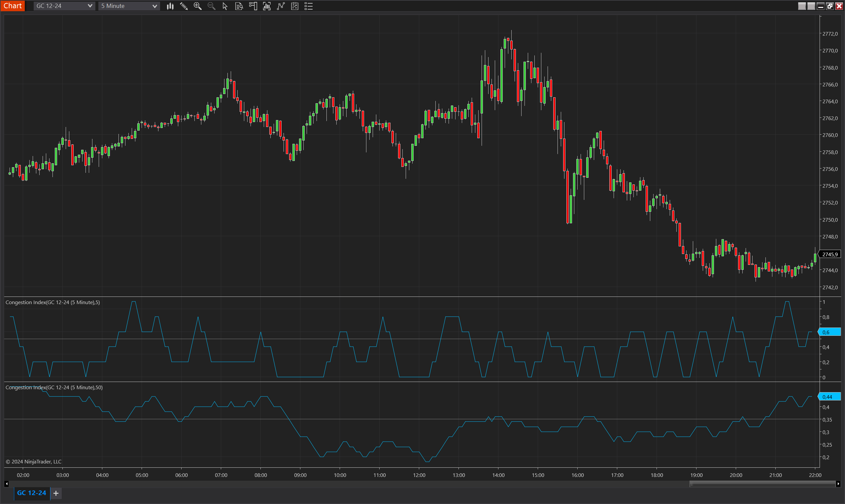Click the 0,35 axis label in lower panel

tap(827, 420)
